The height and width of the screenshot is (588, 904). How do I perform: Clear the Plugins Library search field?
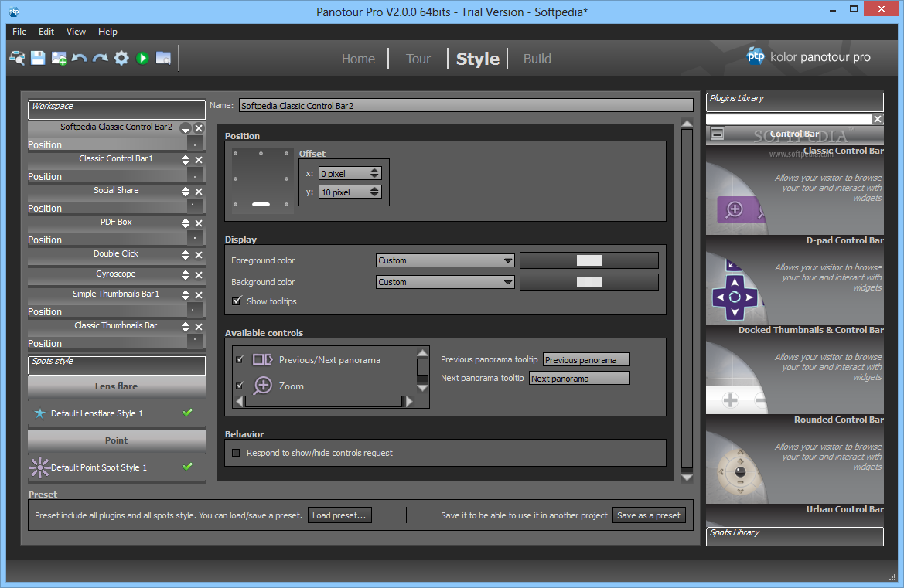[877, 119]
